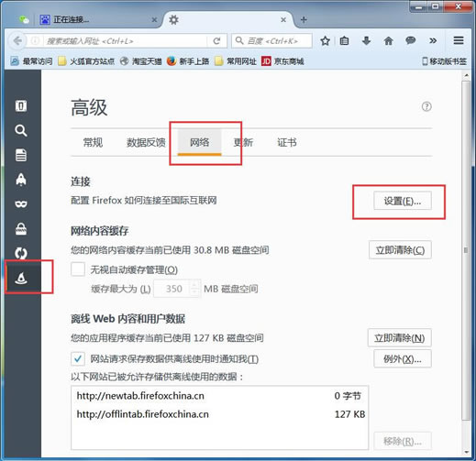The width and height of the screenshot is (476, 461).
Task: Open Security preferences lock icon
Action: point(21,228)
